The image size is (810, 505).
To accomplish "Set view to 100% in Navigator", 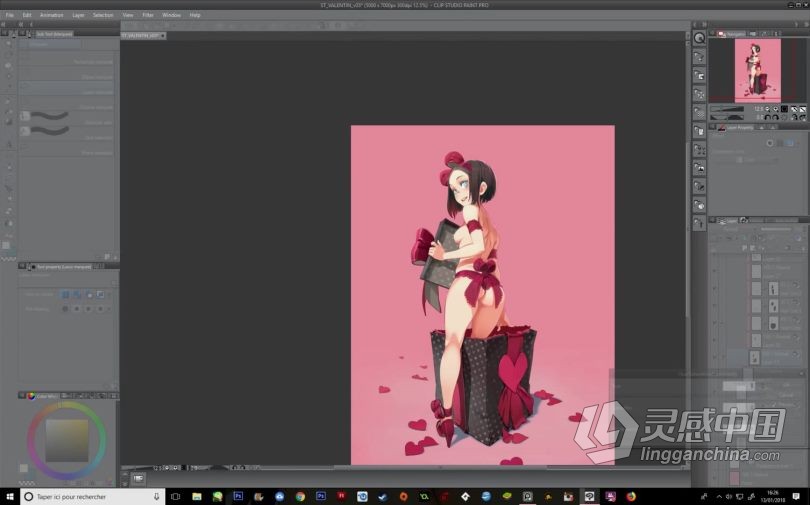I will pyautogui.click(x=784, y=109).
